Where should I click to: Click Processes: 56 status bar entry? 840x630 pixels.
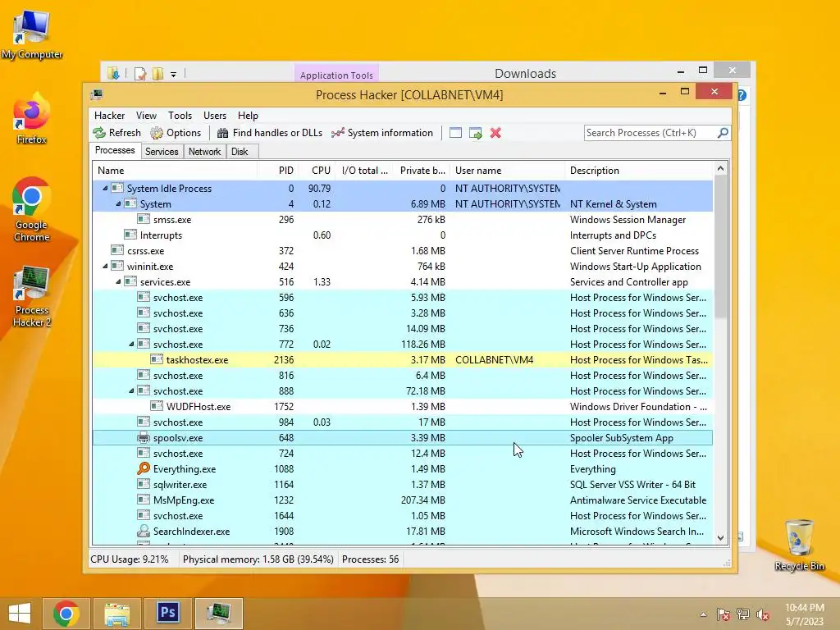[370, 559]
